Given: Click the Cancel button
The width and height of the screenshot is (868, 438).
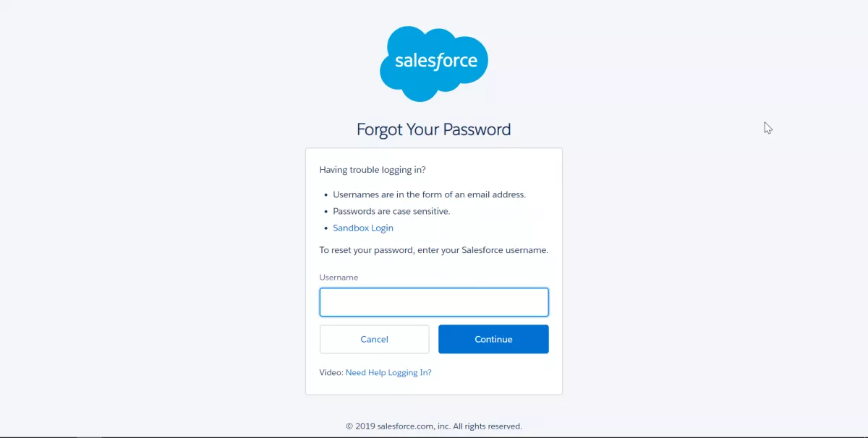Looking at the screenshot, I should [x=375, y=339].
